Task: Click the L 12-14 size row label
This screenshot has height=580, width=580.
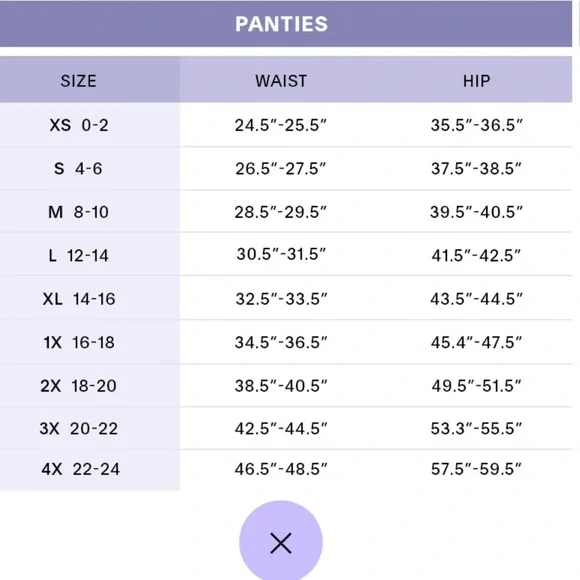Action: 78,255
